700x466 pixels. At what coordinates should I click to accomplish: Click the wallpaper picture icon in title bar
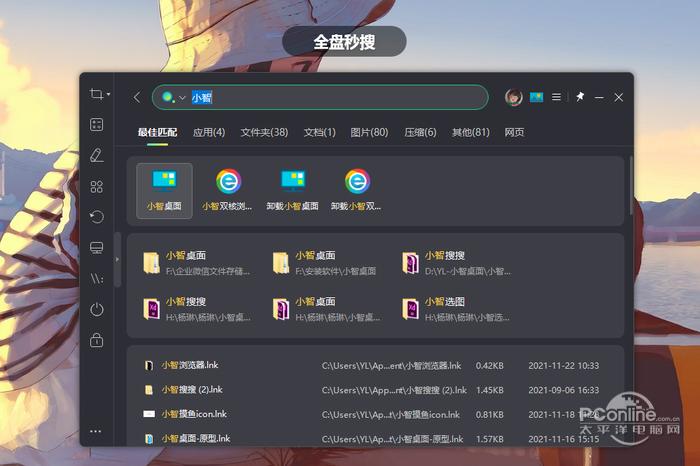tap(536, 97)
